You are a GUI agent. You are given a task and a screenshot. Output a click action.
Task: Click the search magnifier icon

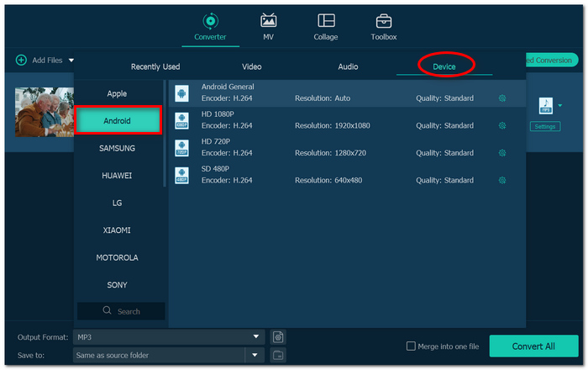tap(107, 310)
